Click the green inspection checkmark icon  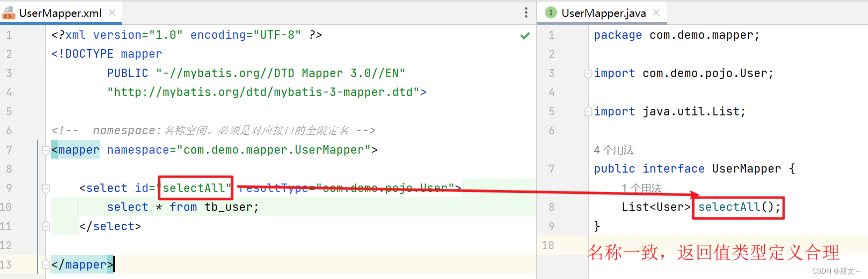525,36
